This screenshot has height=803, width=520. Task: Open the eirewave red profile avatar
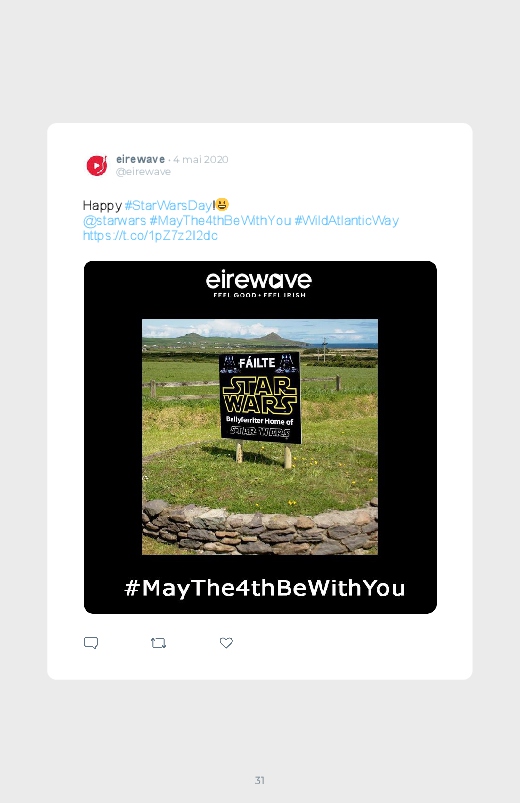pos(96,165)
